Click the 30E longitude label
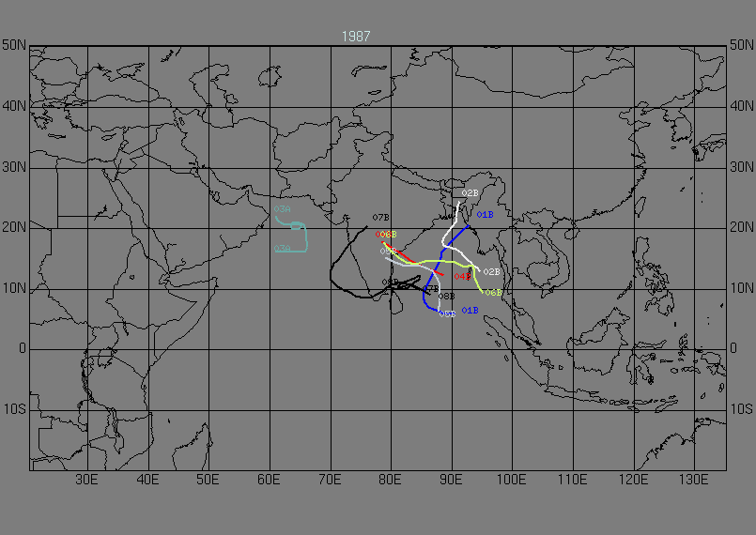 click(86, 479)
